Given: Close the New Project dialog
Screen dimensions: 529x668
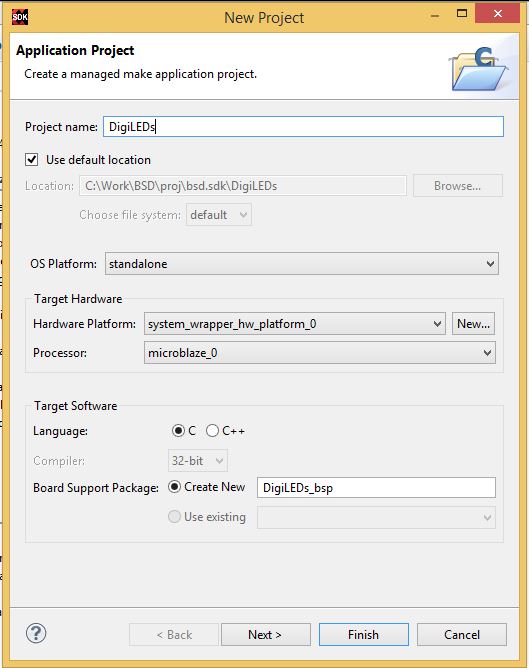Looking at the screenshot, I should [497, 14].
